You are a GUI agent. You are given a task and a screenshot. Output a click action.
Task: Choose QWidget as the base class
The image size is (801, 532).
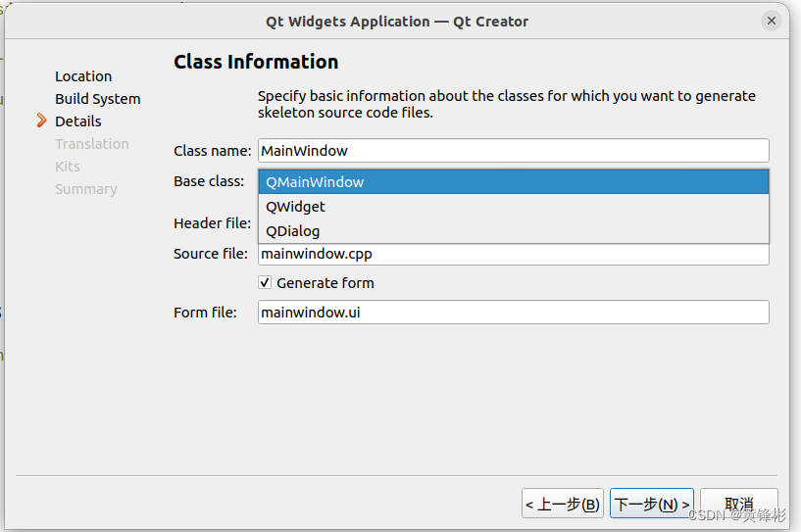[514, 207]
